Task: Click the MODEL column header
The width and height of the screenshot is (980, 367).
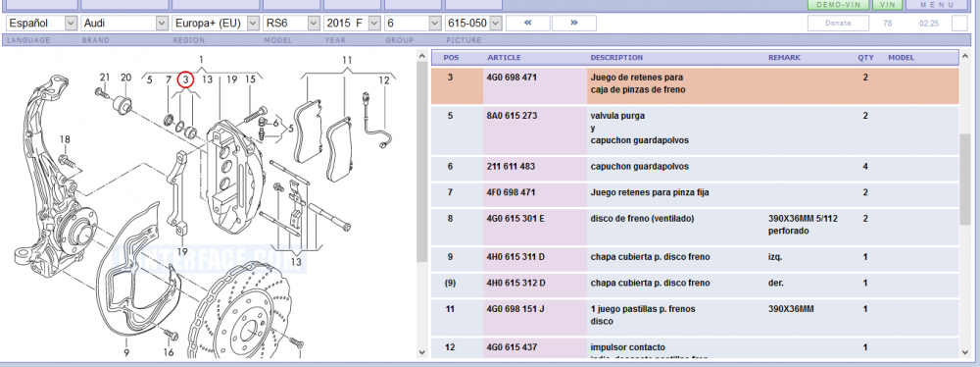Action: coord(901,58)
